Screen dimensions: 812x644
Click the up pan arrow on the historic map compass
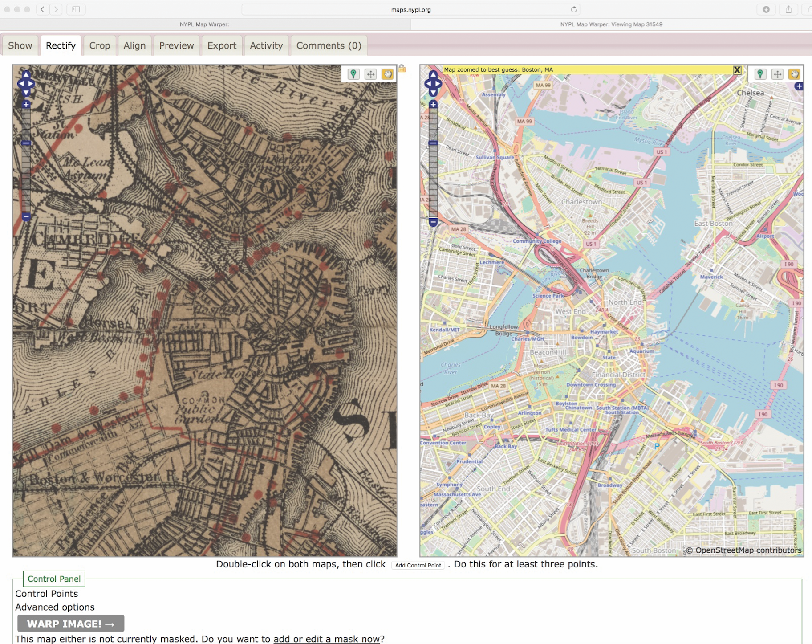(x=25, y=75)
